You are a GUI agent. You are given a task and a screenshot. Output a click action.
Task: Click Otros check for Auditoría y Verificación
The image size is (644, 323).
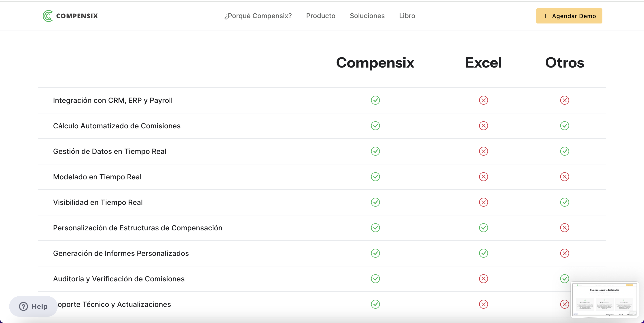tap(564, 279)
